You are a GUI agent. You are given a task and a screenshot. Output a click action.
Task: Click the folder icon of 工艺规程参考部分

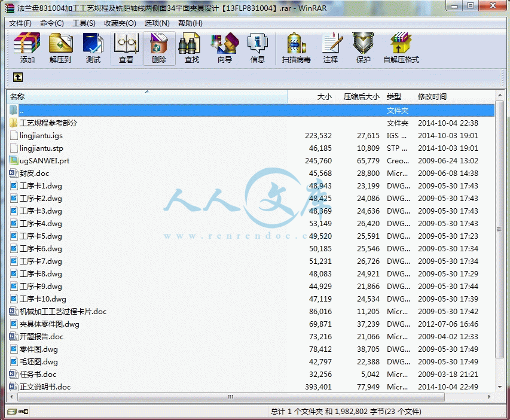click(x=13, y=123)
